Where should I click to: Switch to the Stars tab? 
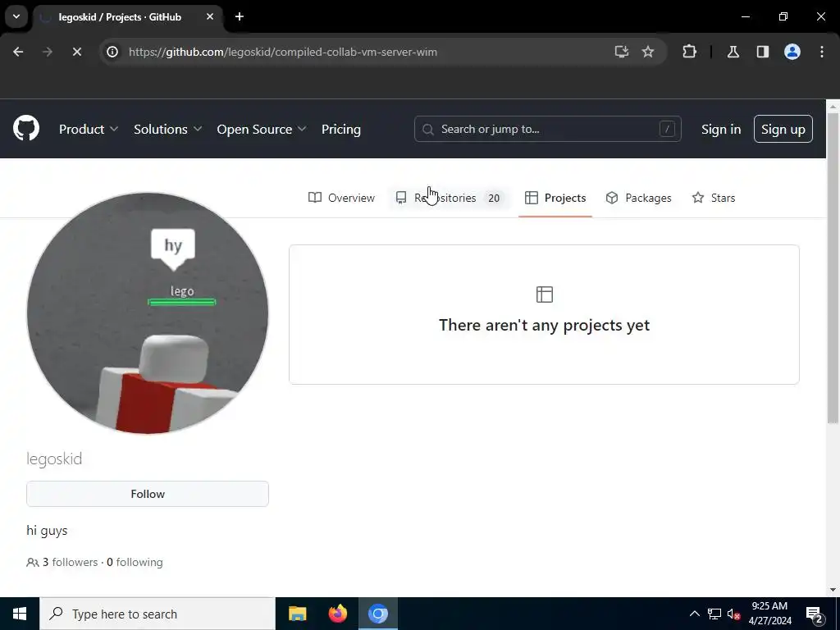point(714,198)
